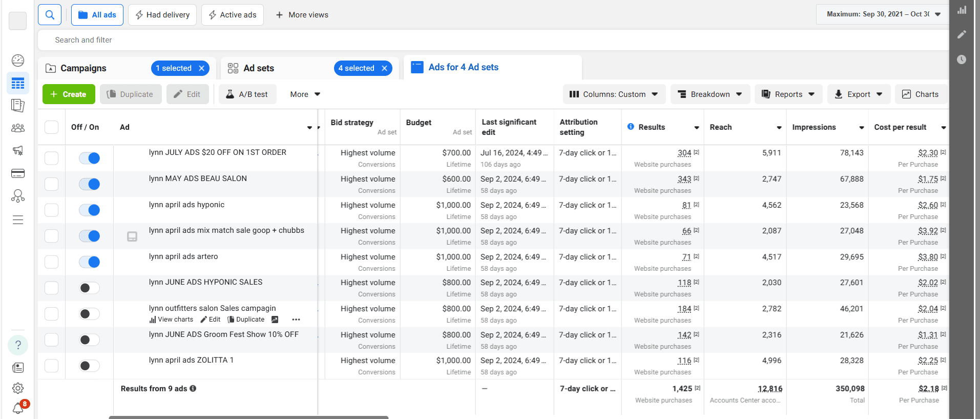The width and height of the screenshot is (980, 419).
Task: Open notifications bell with 8 badge
Action: point(18,408)
